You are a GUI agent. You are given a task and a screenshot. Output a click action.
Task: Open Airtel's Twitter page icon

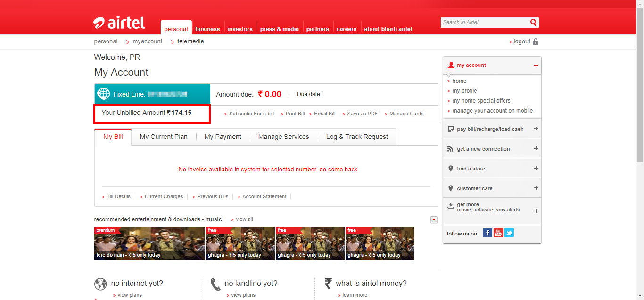tap(509, 233)
